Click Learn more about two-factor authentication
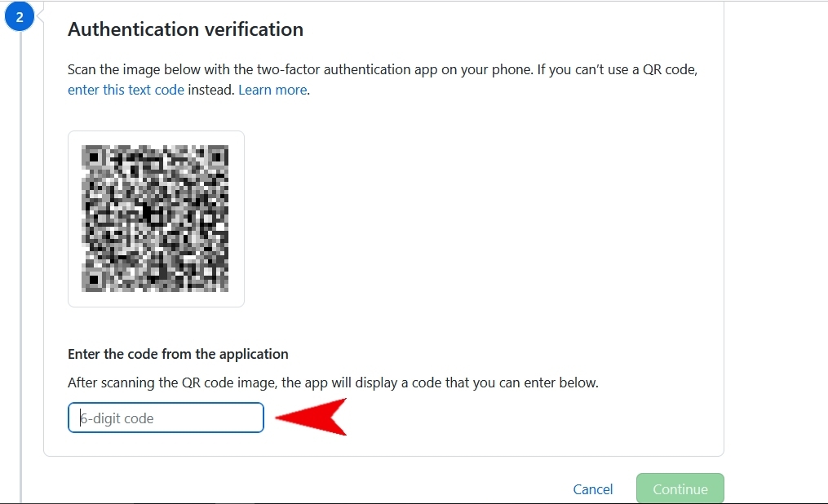The width and height of the screenshot is (828, 504). coord(272,90)
